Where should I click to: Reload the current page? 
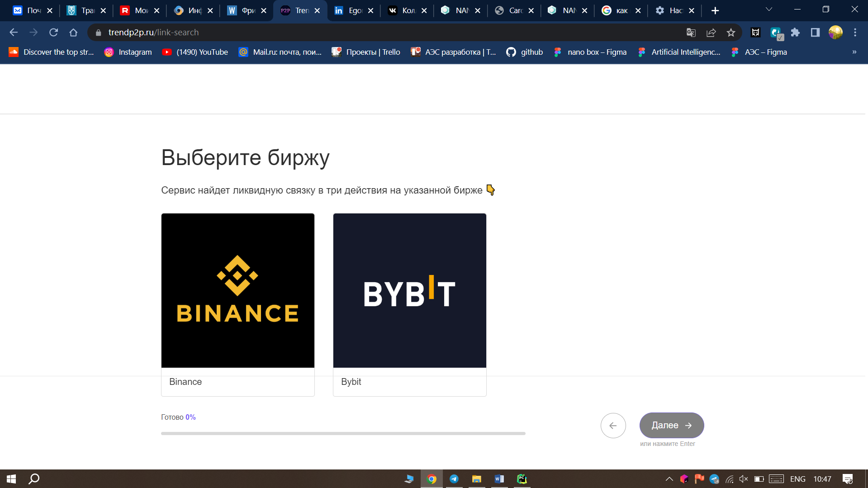click(53, 33)
